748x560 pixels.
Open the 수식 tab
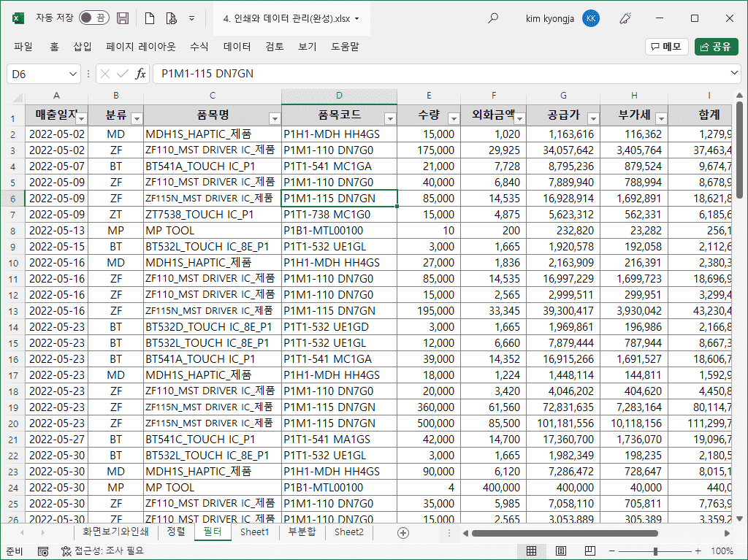[199, 46]
